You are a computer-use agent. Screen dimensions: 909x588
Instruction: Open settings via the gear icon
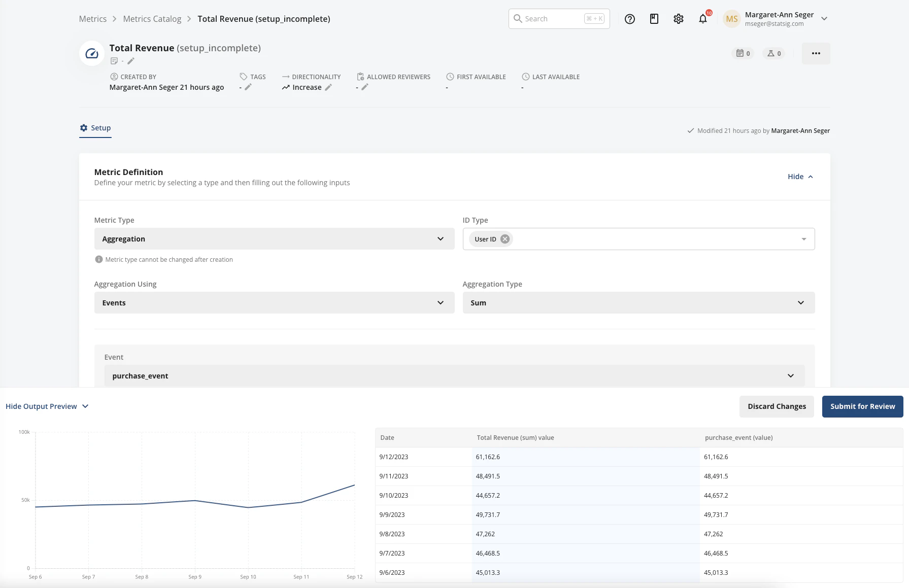click(x=678, y=19)
